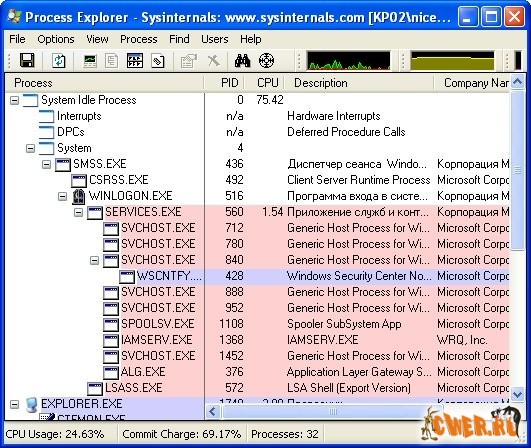531x448 pixels.
Task: Click the System Idle Process icon
Action: click(30, 101)
